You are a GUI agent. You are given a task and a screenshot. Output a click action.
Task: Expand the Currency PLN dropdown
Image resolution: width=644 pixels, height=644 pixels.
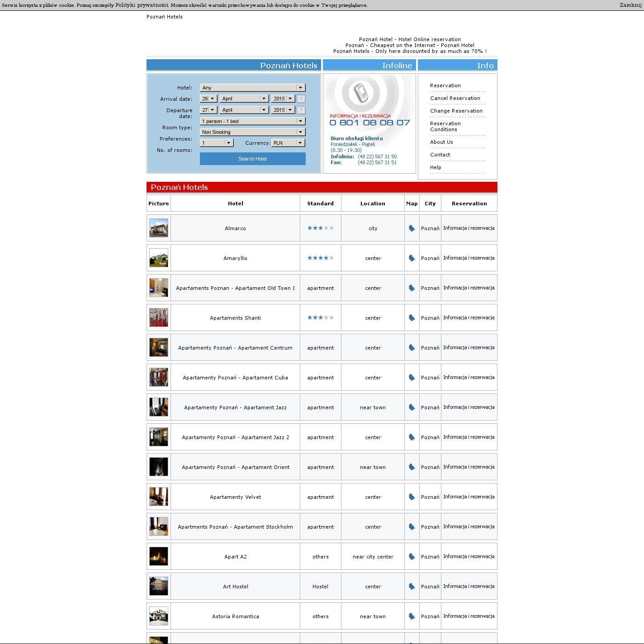tap(288, 143)
